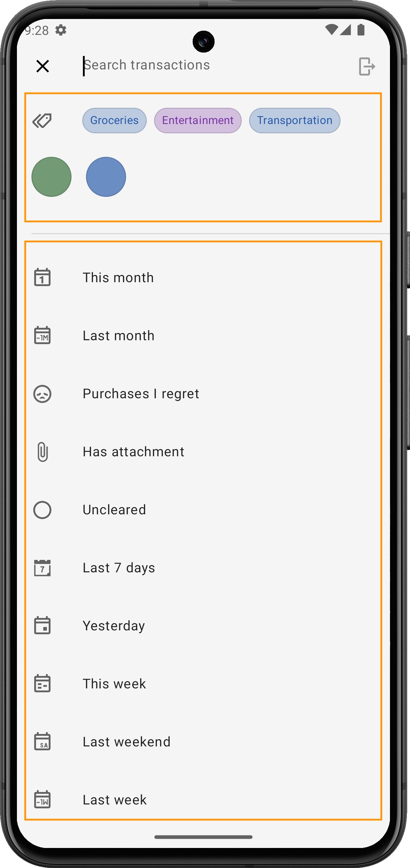Click the This month calendar icon
This screenshot has width=410, height=868.
[x=42, y=277]
